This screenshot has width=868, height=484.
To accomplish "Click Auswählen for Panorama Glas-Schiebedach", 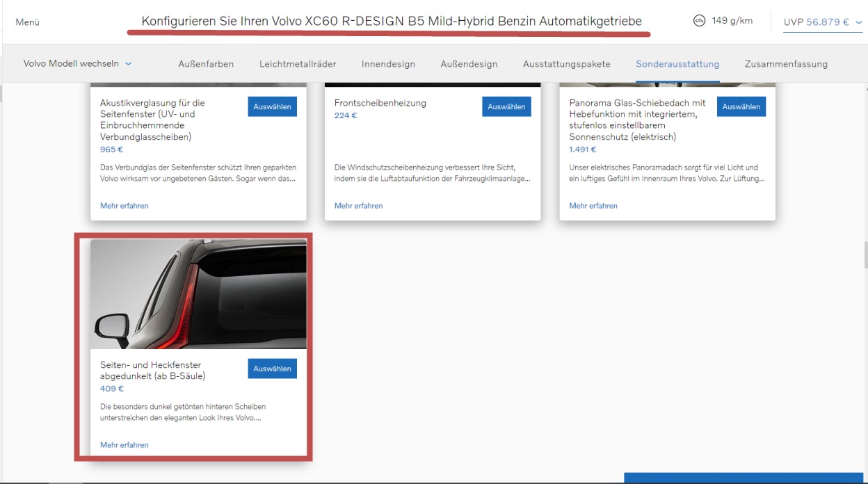I will [x=741, y=106].
